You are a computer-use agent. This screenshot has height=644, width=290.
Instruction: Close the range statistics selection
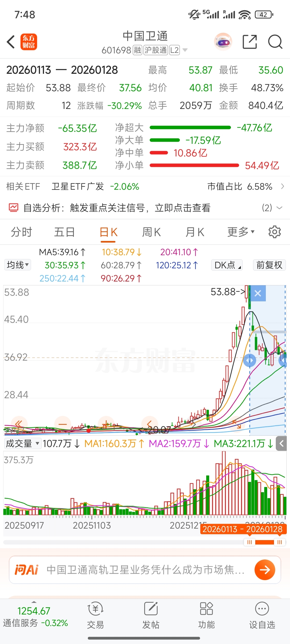(x=258, y=293)
